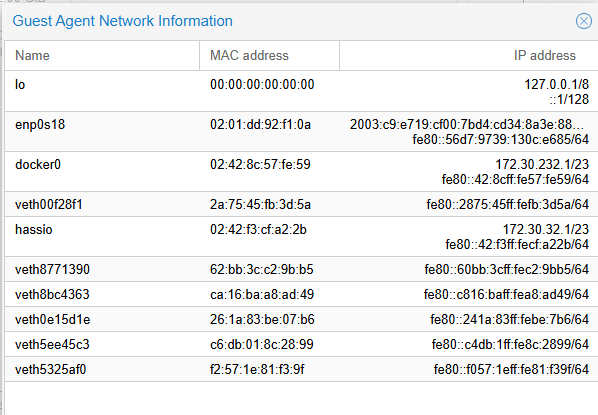The height and width of the screenshot is (415, 598).
Task: Click IP address 172.30.32.1/23
Action: point(546,229)
